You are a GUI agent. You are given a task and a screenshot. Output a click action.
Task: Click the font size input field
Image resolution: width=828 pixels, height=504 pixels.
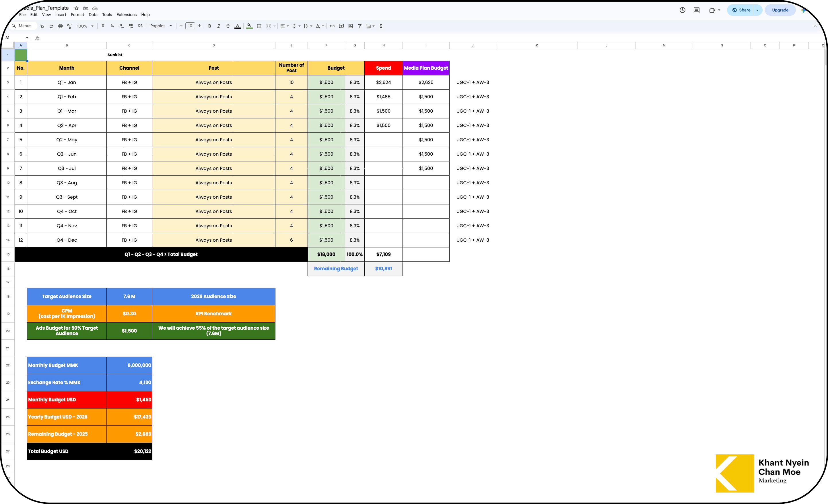[190, 26]
